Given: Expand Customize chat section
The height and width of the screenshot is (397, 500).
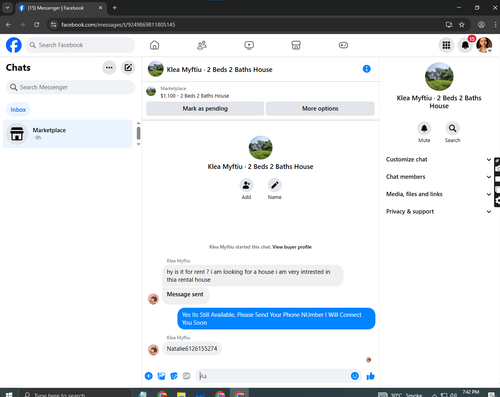Looking at the screenshot, I should pyautogui.click(x=439, y=159).
